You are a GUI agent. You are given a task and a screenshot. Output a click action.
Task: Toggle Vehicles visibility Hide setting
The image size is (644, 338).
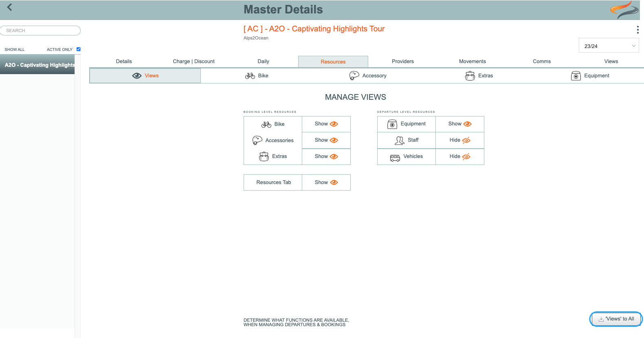(x=460, y=156)
